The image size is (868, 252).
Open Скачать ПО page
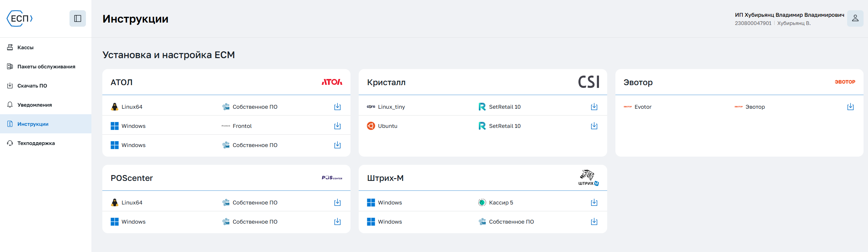[32, 86]
